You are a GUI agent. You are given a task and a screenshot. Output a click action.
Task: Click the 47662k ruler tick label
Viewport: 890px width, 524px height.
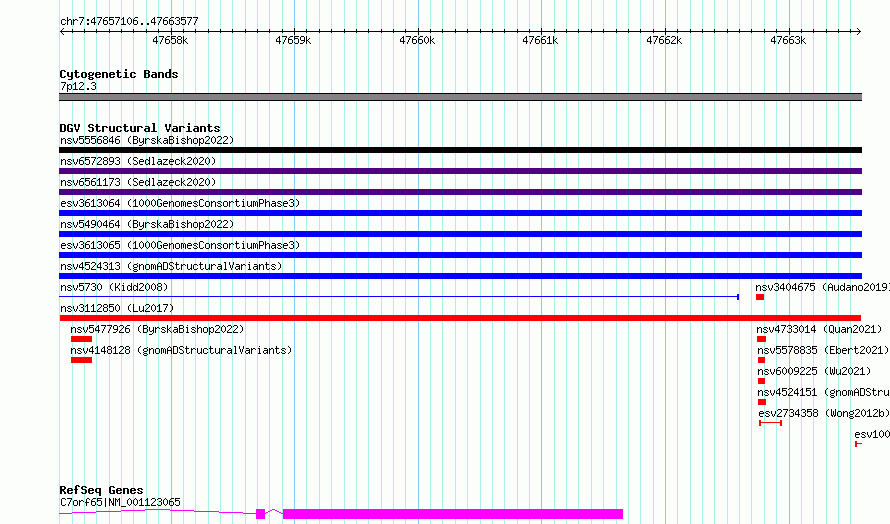click(664, 40)
